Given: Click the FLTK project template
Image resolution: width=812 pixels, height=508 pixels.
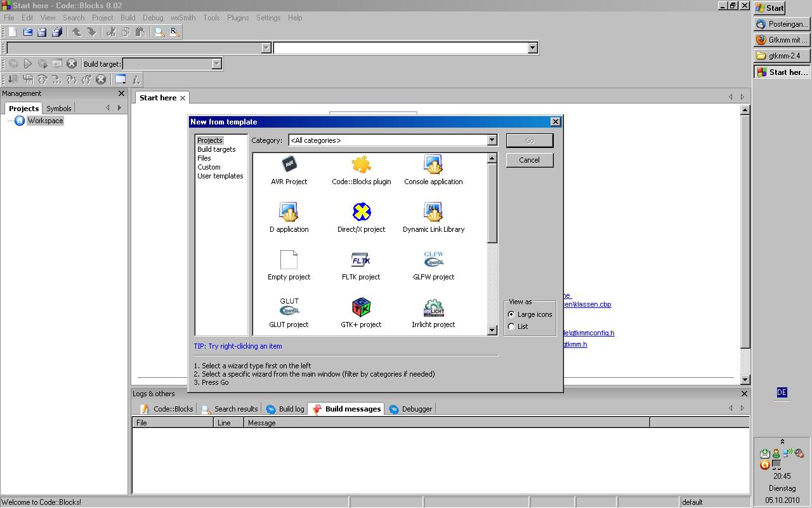Looking at the screenshot, I should click(x=361, y=260).
